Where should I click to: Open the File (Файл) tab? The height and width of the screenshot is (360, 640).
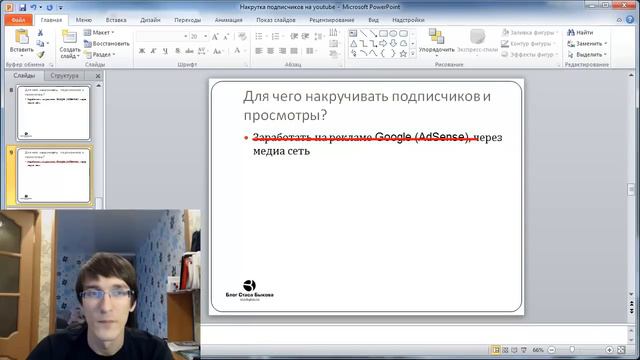click(18, 20)
